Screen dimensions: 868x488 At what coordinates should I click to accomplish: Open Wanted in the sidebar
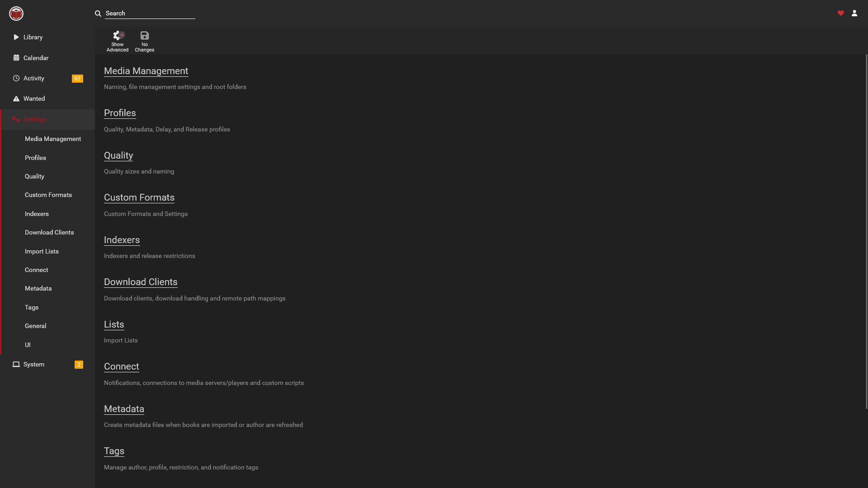[47, 99]
